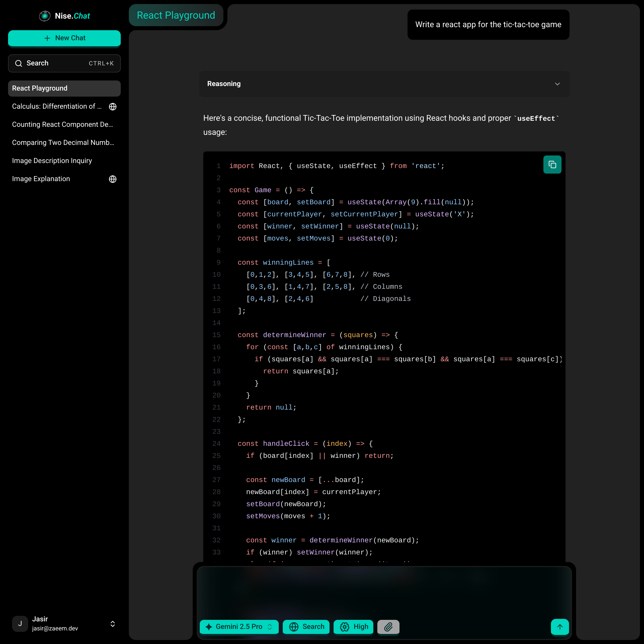Click the globe icon beside Calculus chat
The height and width of the screenshot is (644, 644).
[x=113, y=107]
